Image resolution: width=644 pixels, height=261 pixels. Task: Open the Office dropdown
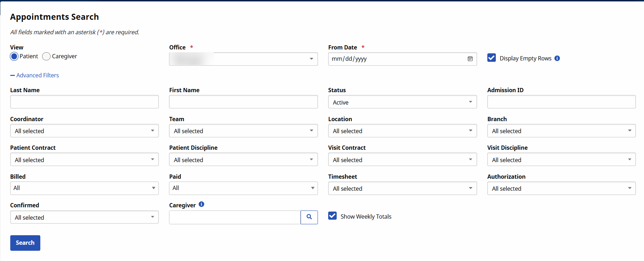point(243,59)
